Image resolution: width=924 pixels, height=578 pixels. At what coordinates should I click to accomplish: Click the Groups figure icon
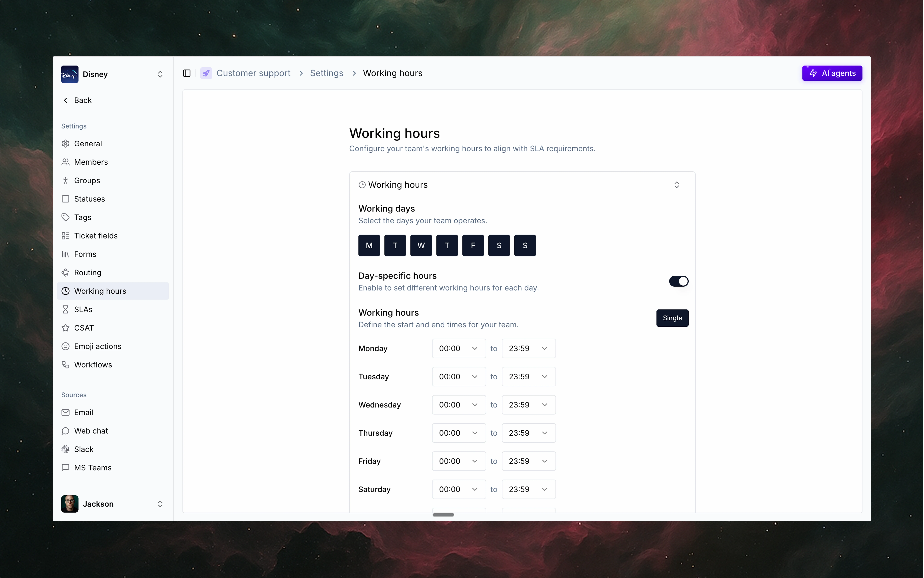66,180
